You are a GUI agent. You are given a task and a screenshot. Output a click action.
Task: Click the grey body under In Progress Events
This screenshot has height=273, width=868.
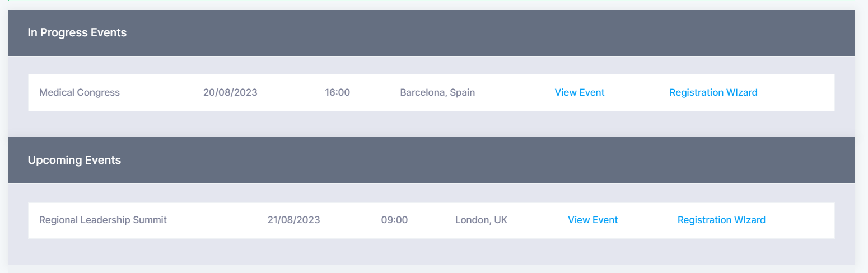pyautogui.click(x=431, y=123)
